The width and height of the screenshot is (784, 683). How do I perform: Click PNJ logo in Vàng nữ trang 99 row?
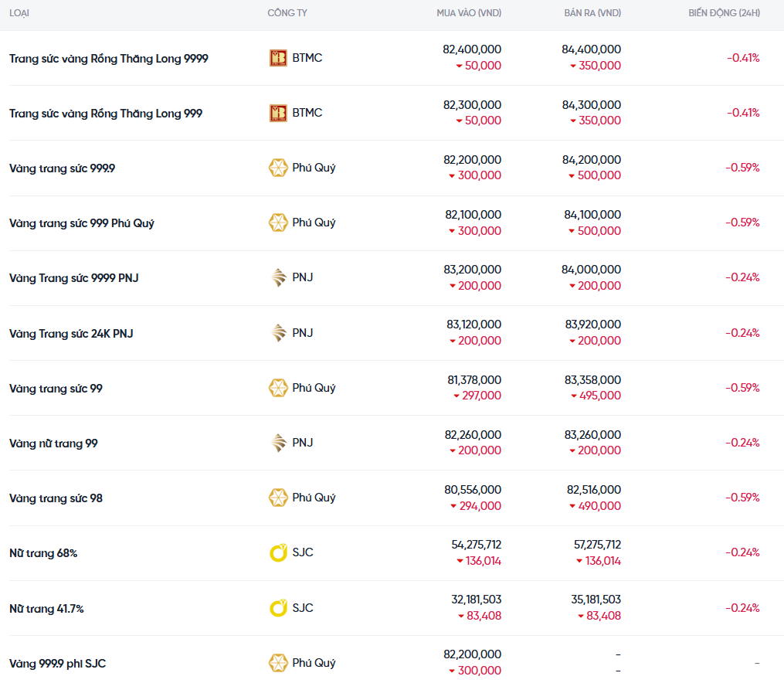pyautogui.click(x=278, y=443)
